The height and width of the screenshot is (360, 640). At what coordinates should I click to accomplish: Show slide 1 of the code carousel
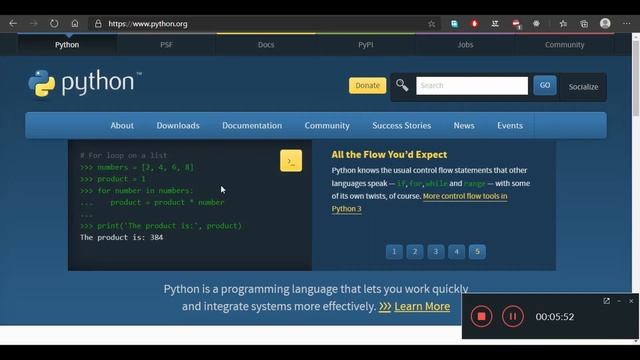tap(394, 252)
